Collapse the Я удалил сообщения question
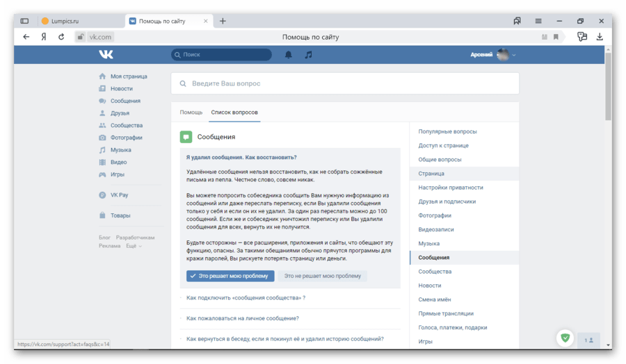The height and width of the screenshot is (364, 626). (241, 158)
